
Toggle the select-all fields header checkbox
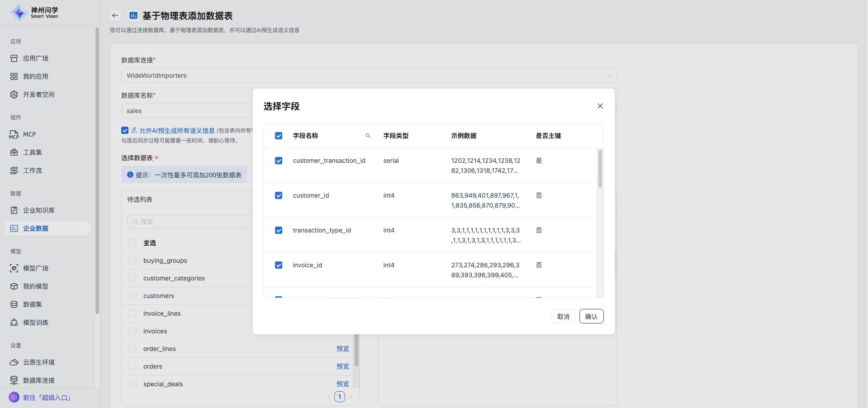point(279,136)
